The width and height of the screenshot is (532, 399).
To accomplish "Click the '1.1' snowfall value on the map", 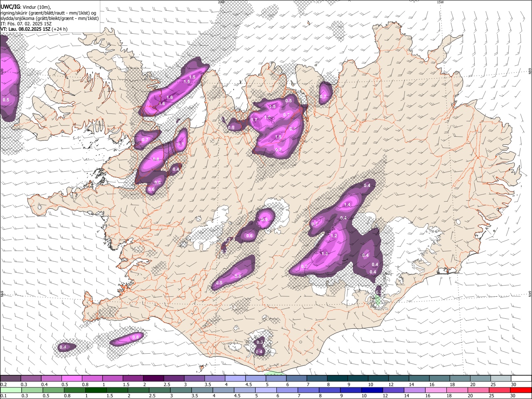I will [181, 144].
